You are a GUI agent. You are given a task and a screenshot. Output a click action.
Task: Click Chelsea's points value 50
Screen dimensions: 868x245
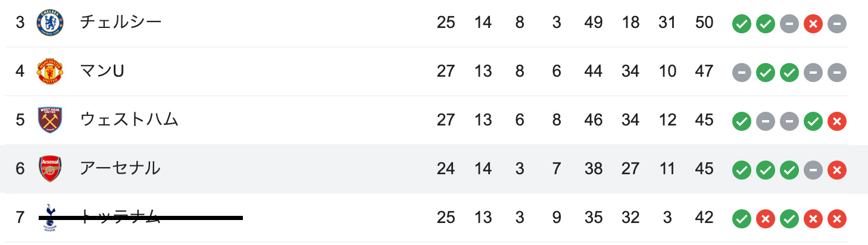point(704,23)
